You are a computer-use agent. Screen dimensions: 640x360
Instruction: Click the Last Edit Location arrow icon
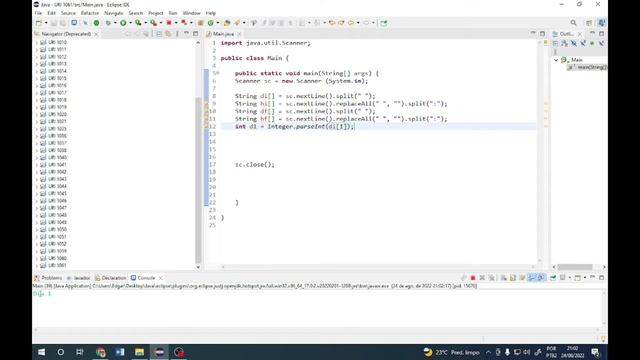(332, 23)
